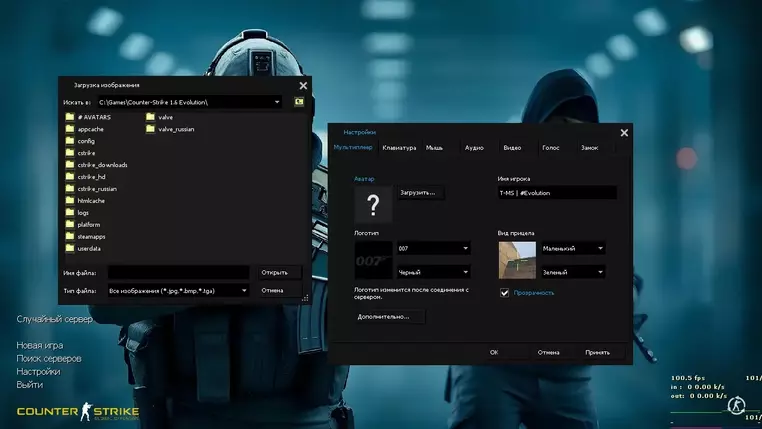The width and height of the screenshot is (762, 429).
Task: Open Случайный сервер from main menu
Action: click(x=54, y=319)
